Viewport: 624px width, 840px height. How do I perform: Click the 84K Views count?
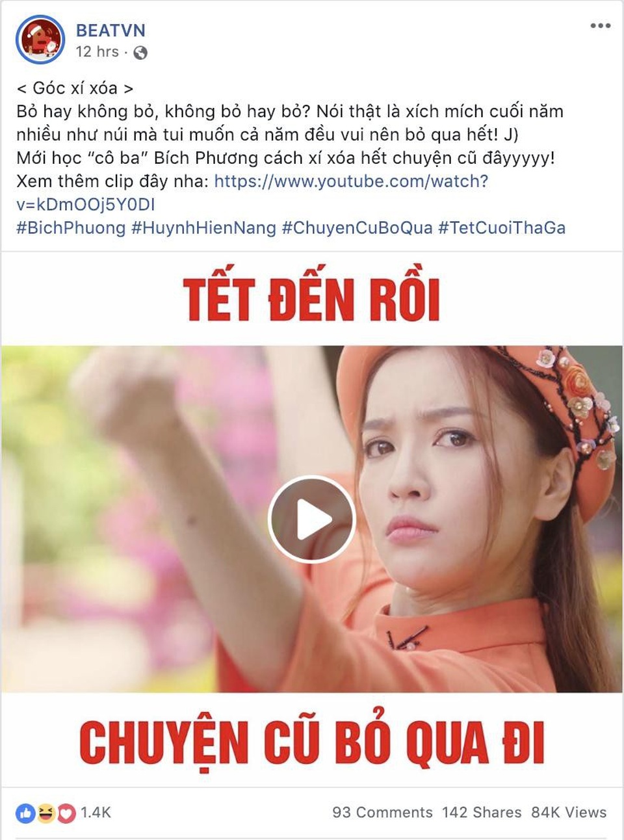[569, 812]
